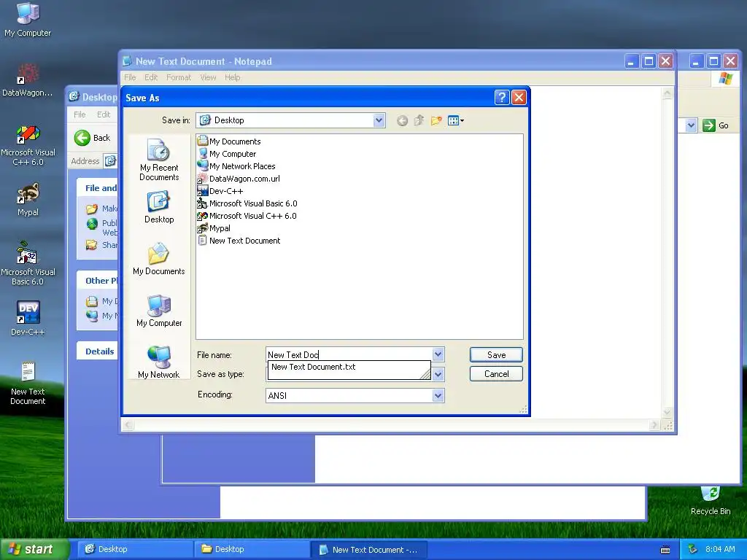This screenshot has width=747, height=560.
Task: Click My Computer desktop icon
Action: click(x=28, y=20)
